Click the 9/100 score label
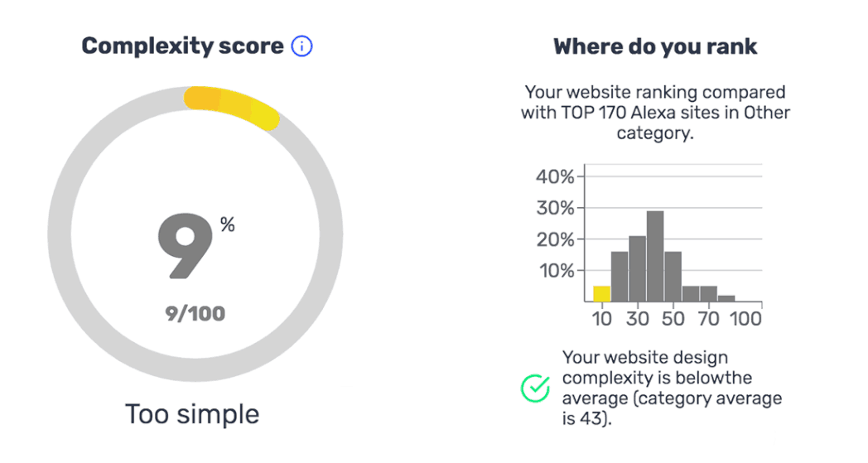This screenshot has height=463, width=868. [195, 314]
